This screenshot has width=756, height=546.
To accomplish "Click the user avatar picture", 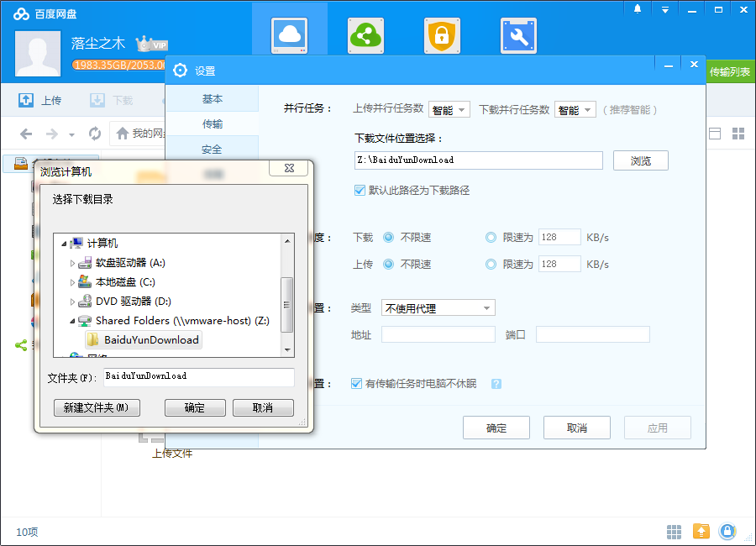I will tap(38, 54).
